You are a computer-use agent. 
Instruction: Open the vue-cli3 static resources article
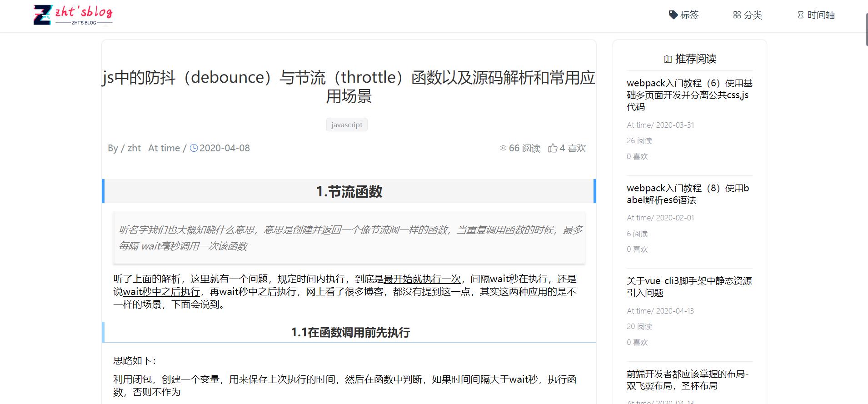tap(689, 287)
